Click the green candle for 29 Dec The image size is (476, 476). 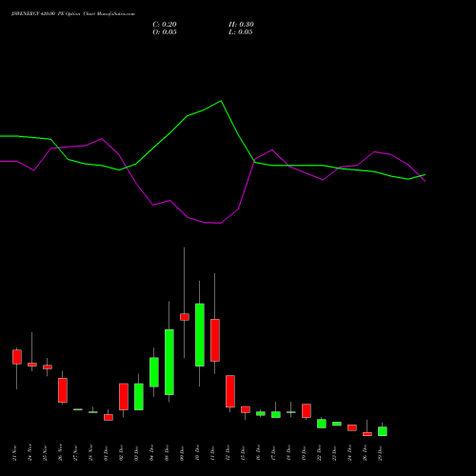point(383,431)
